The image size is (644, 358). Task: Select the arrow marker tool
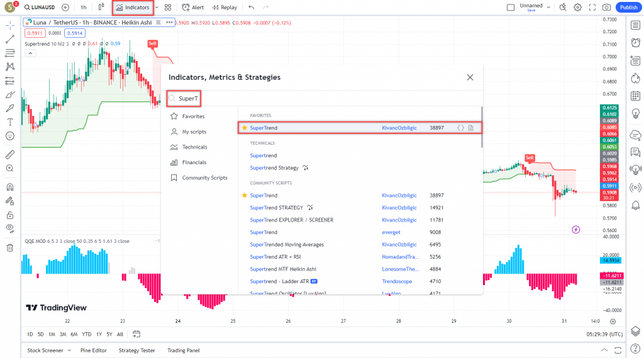click(10, 108)
